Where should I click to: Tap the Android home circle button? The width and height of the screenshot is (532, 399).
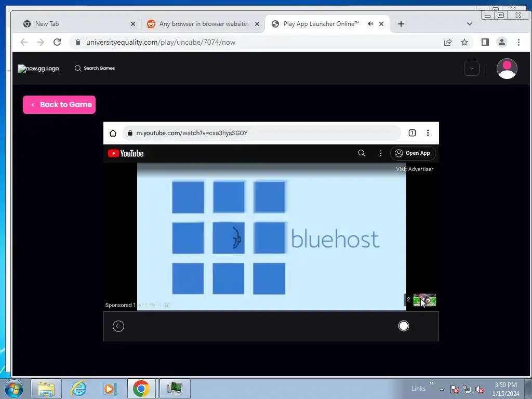pos(403,326)
